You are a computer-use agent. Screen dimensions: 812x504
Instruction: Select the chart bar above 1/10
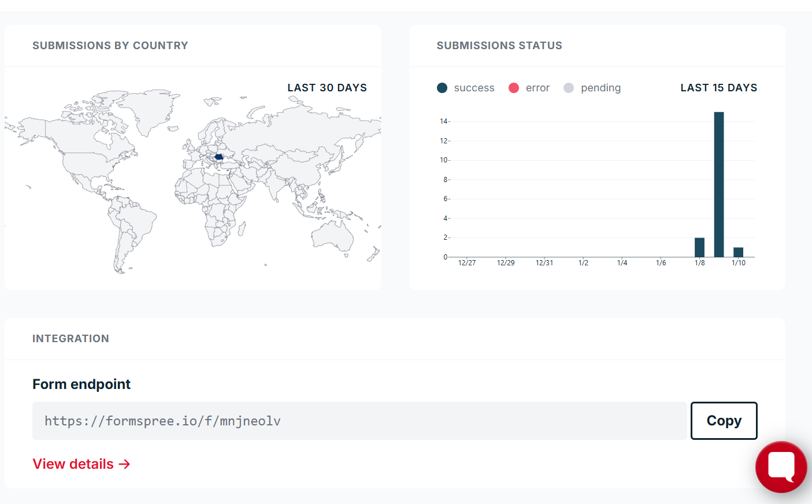pos(738,252)
